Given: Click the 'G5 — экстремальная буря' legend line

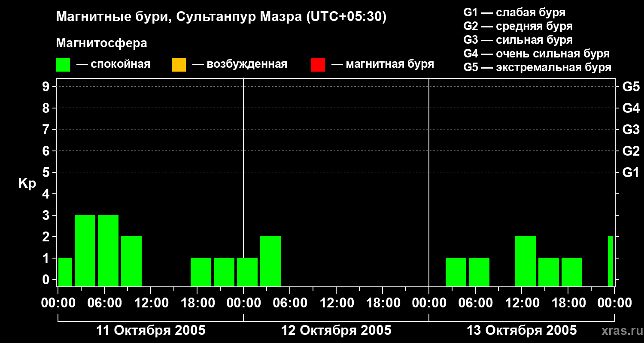Looking at the screenshot, I should click(537, 67).
